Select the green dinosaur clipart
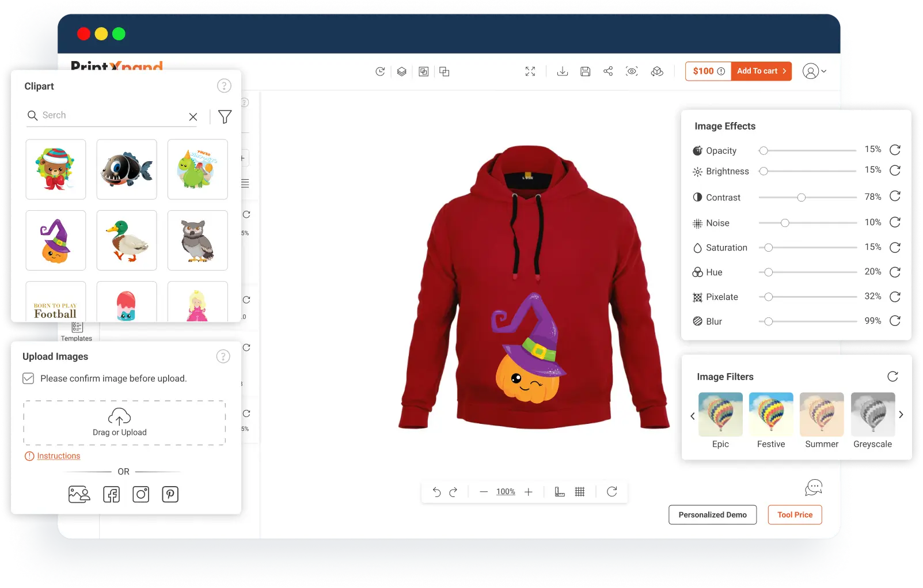 click(197, 169)
